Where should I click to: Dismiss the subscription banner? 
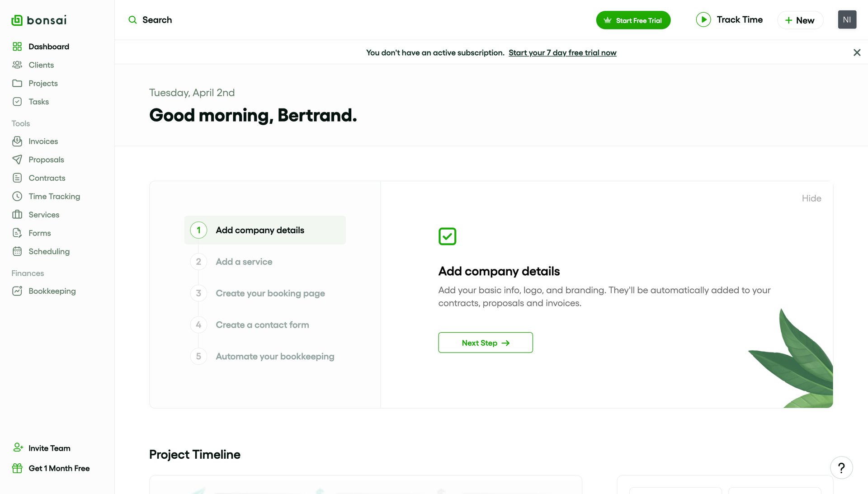click(x=857, y=52)
